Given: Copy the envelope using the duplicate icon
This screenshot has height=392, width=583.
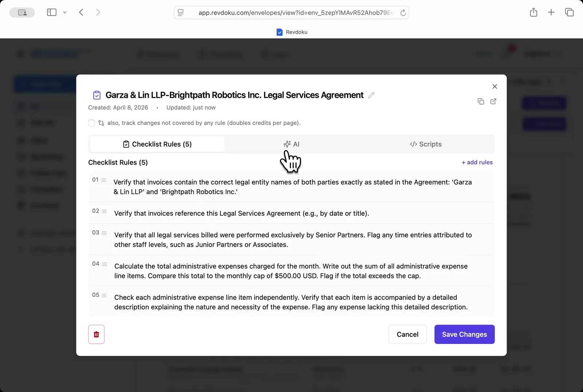Looking at the screenshot, I should [x=480, y=101].
